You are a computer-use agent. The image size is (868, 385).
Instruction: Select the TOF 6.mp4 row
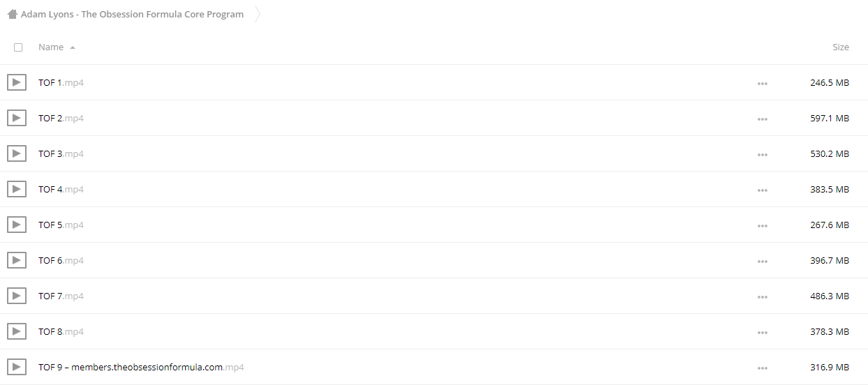pyautogui.click(x=434, y=260)
